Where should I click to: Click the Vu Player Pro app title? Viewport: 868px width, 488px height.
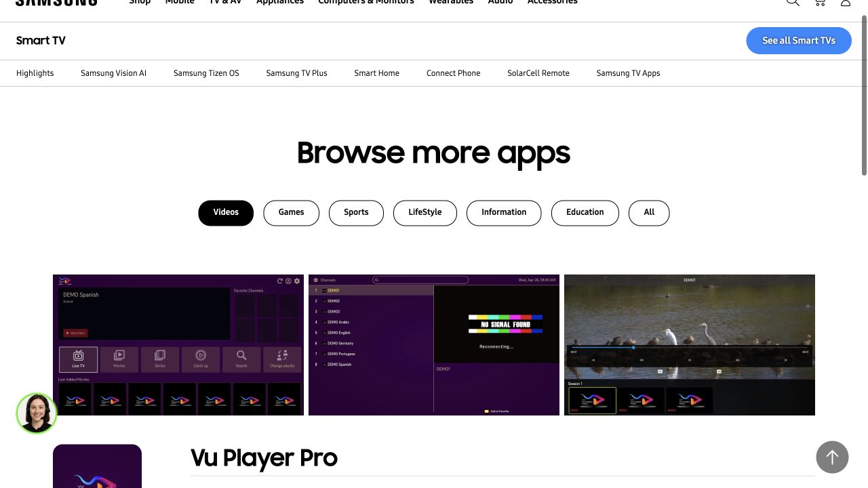coord(264,458)
